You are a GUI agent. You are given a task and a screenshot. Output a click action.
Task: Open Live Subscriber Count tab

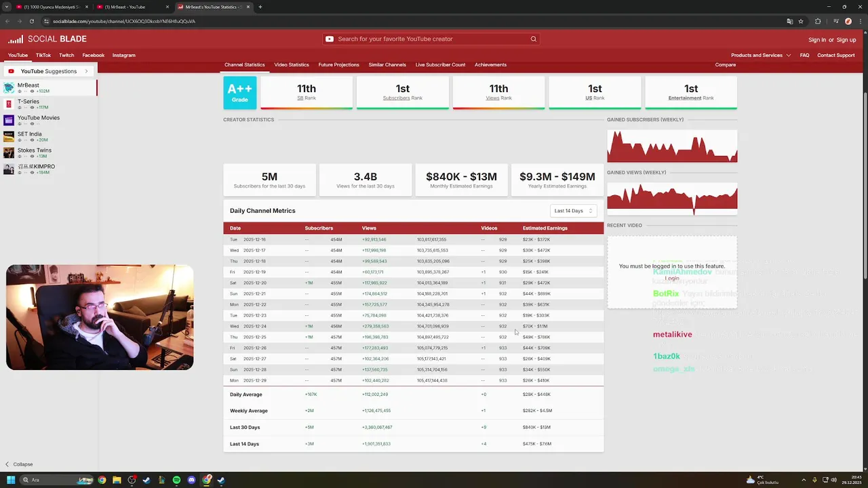(440, 64)
